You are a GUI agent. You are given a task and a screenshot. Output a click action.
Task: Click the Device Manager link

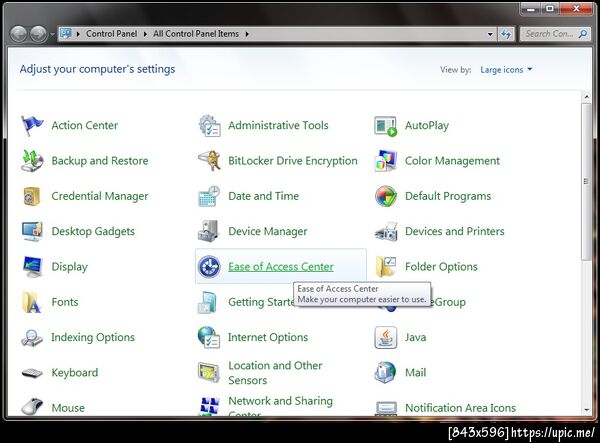267,231
